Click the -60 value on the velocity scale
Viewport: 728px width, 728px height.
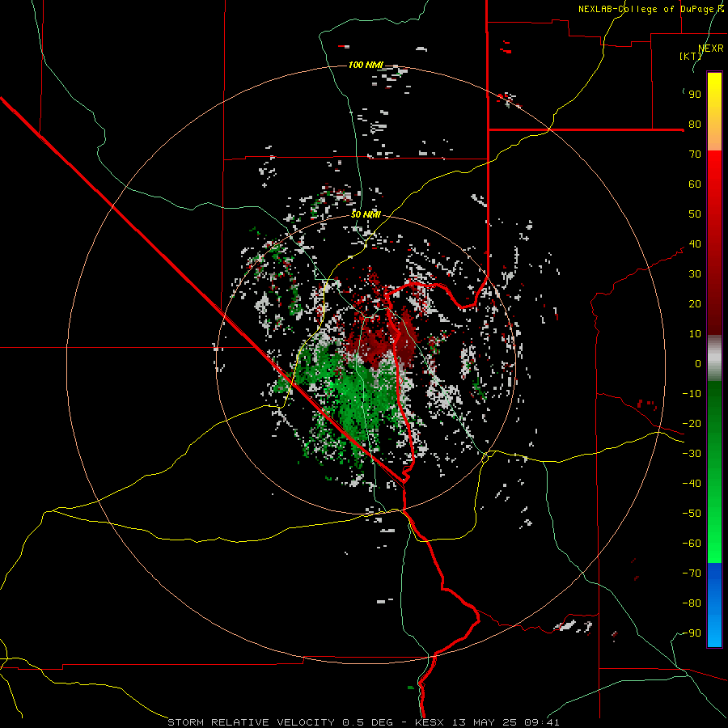click(692, 544)
